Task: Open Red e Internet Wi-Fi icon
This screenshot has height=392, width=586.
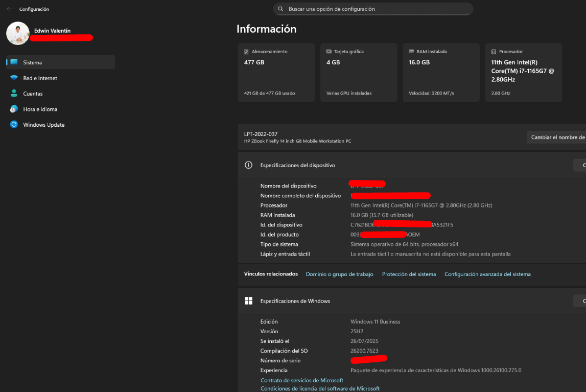Action: pyautogui.click(x=14, y=78)
